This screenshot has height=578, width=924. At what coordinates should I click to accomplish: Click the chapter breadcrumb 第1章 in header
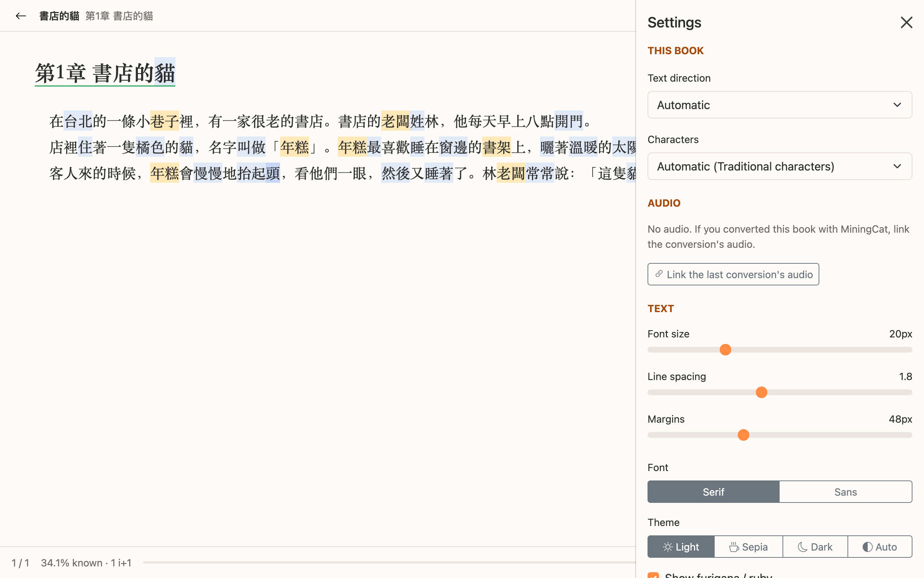(x=97, y=16)
